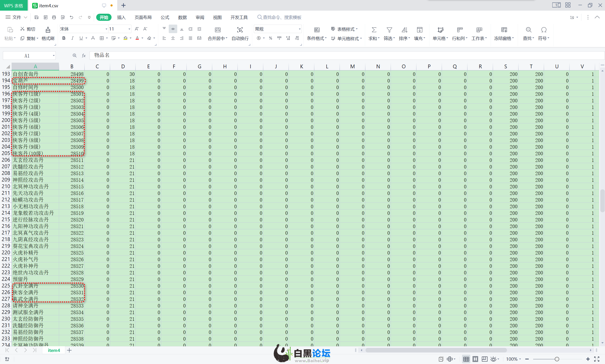Expand the quick access toolbar arrow

[89, 17]
